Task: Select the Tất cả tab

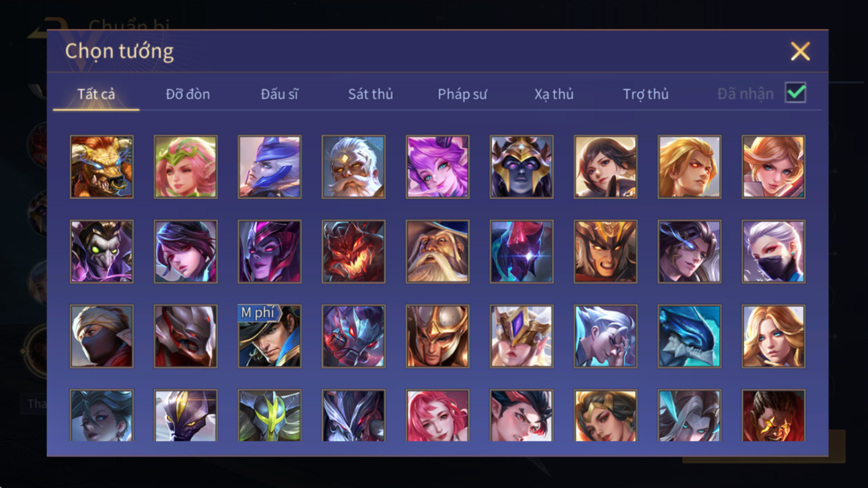Action: [96, 94]
